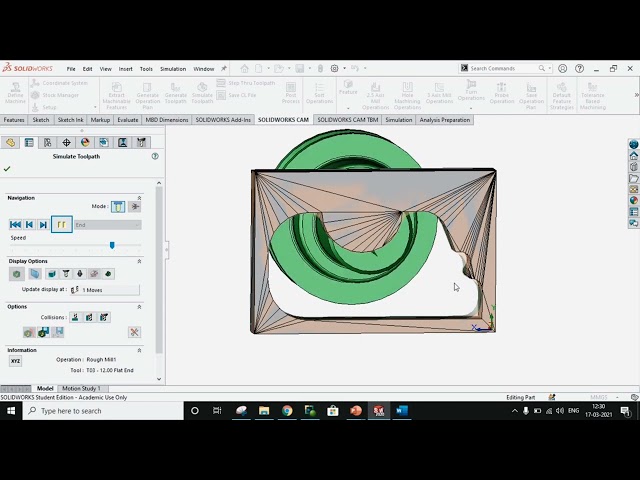Open Chrome from Windows taskbar
Viewport: 640px width, 480px height.
287,411
